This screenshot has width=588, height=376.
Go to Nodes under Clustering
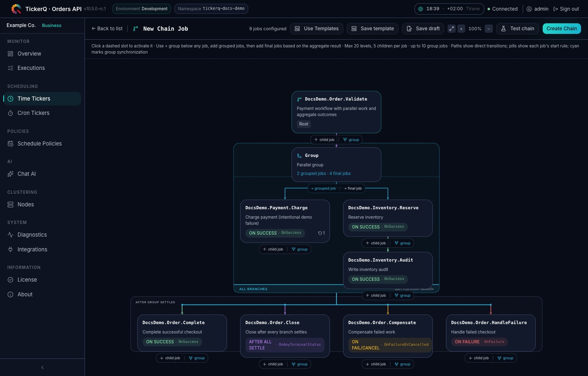pos(42,204)
